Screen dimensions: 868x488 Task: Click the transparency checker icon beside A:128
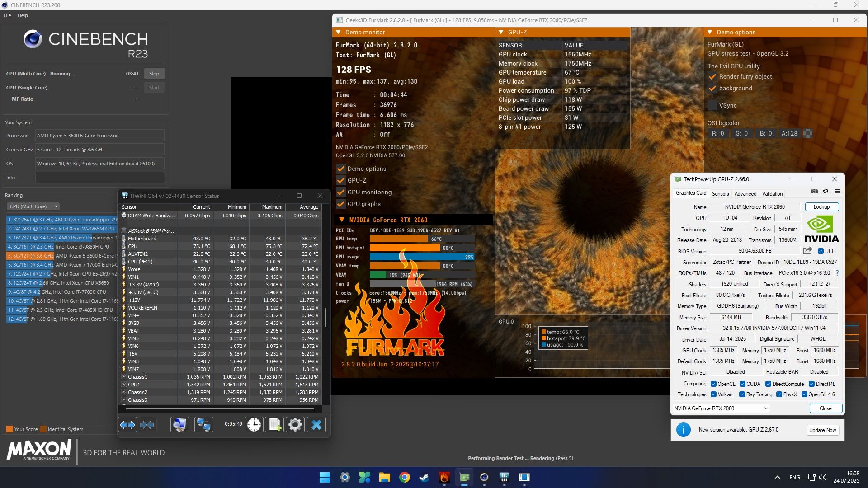pyautogui.click(x=808, y=133)
